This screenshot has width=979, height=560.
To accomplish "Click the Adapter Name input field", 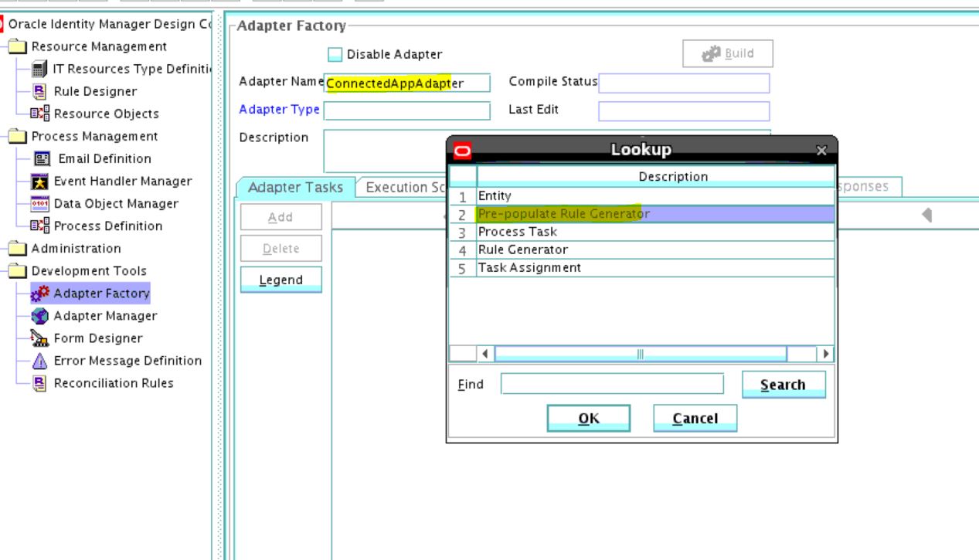I will click(407, 83).
